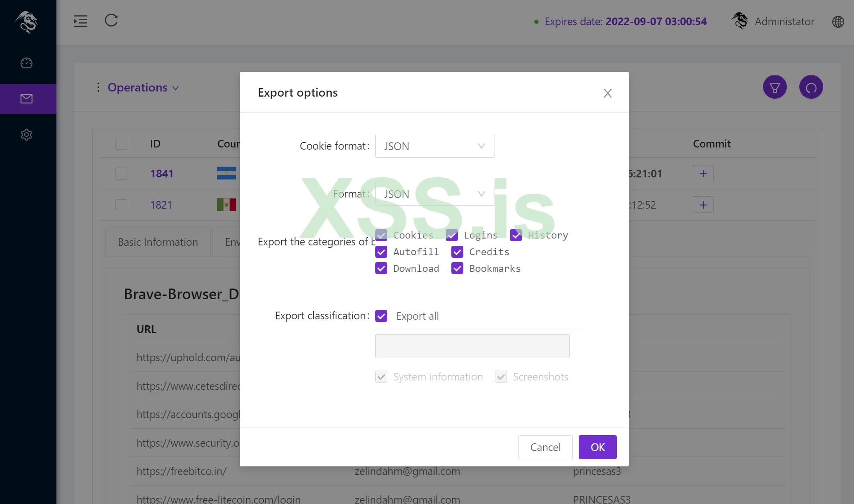The width and height of the screenshot is (854, 504).
Task: Uncheck the Autofill category checkbox
Action: (381, 252)
